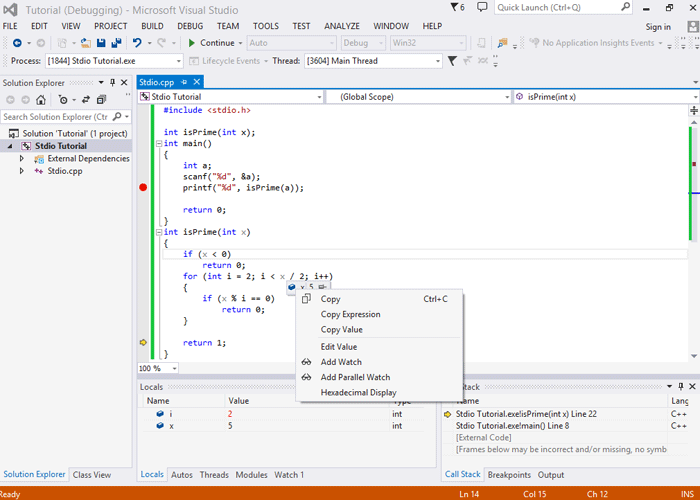This screenshot has height=500, width=700.
Task: Switch to the Autos tab
Action: click(182, 475)
